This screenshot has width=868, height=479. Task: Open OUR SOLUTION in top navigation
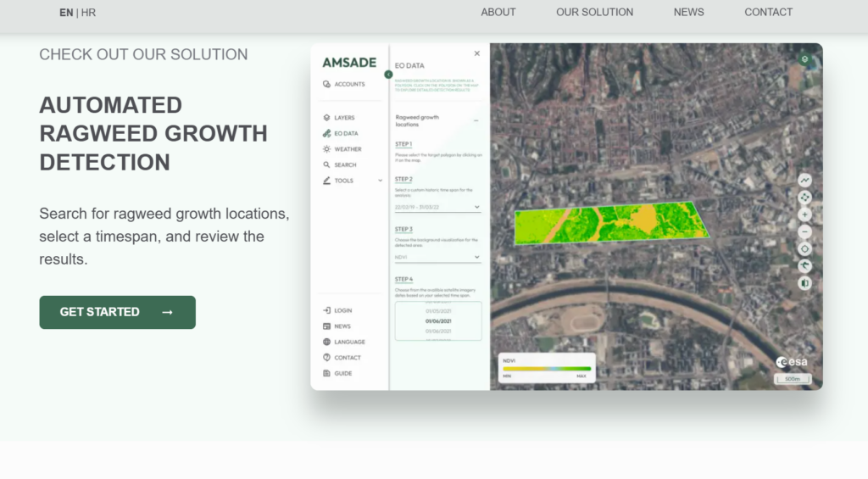(594, 12)
